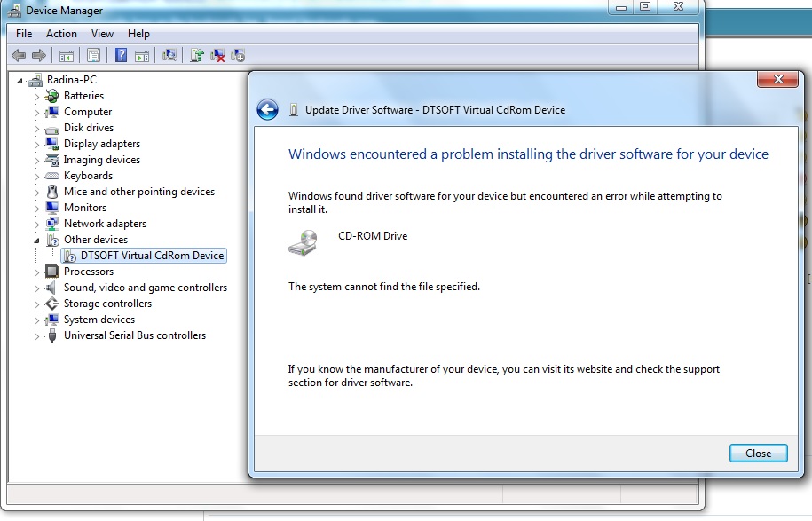The height and width of the screenshot is (521, 812).
Task: Select Universal Serial Bus controllers item
Action: pos(135,335)
